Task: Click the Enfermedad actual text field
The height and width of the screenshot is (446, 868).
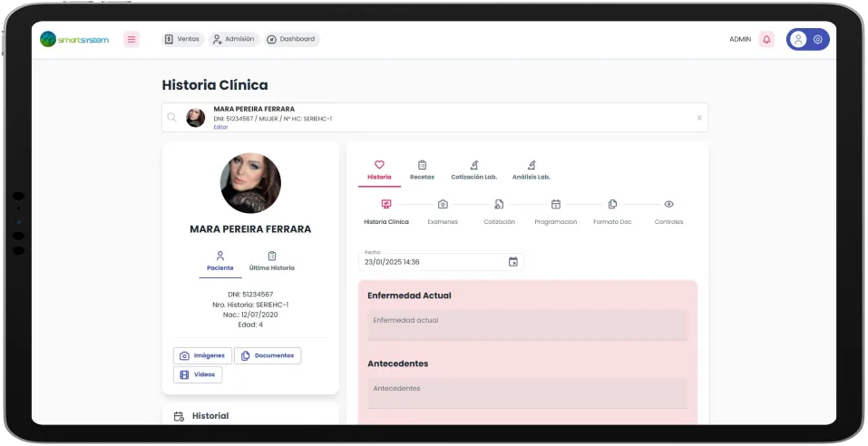Action: pos(527,325)
